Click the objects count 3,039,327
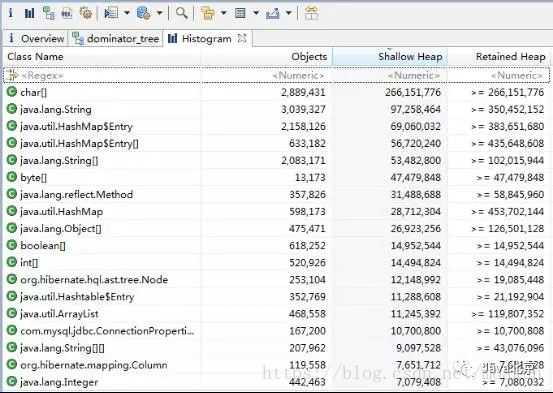The image size is (553, 393). [303, 109]
